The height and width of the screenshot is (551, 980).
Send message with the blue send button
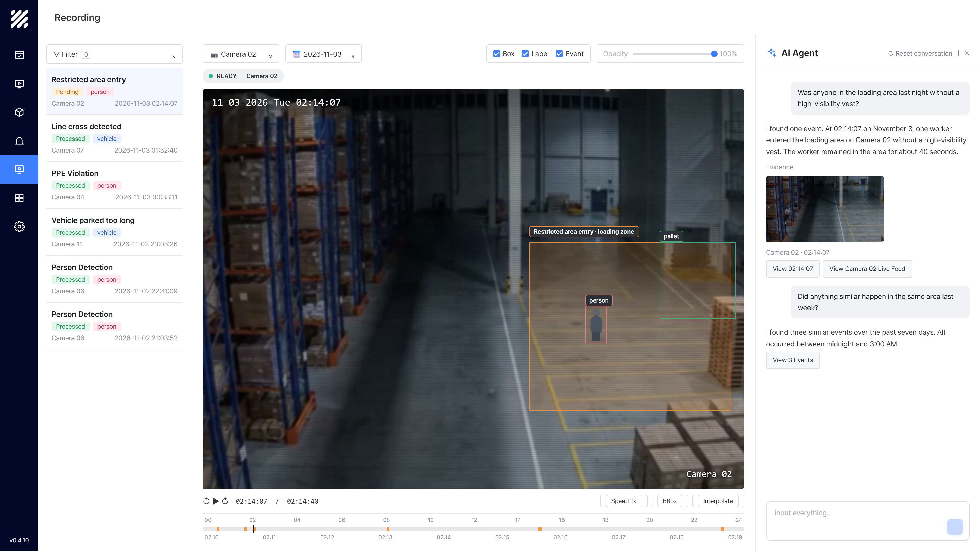[954, 527]
